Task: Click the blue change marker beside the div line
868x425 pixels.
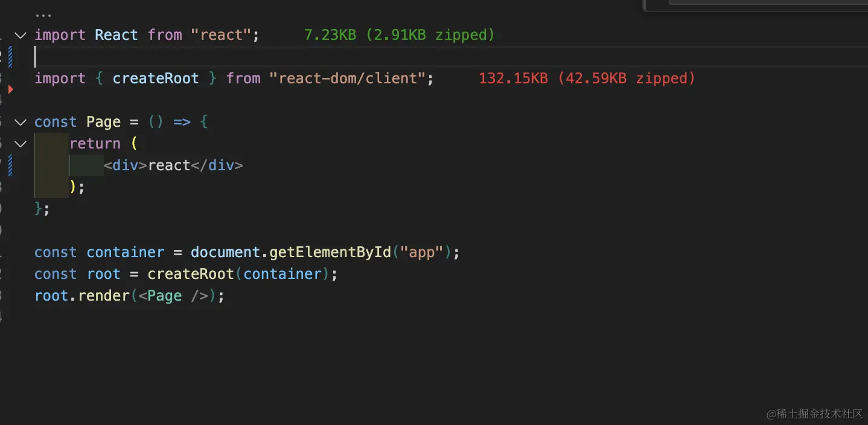Action: pos(10,166)
